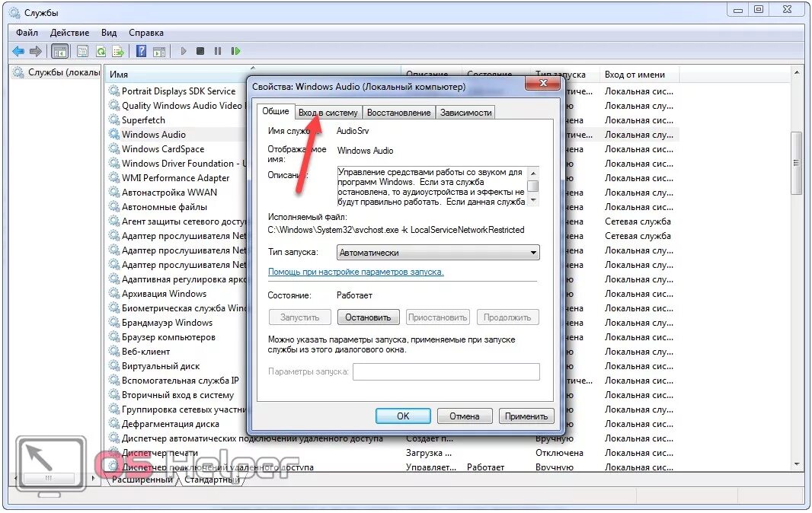This screenshot has height=513, width=812.
Task: Click the Back arrow toolbar icon
Action: tap(18, 51)
